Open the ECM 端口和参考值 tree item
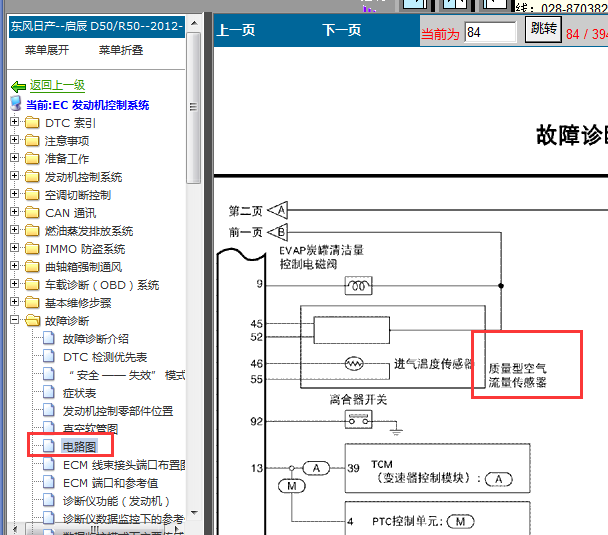 [111, 483]
